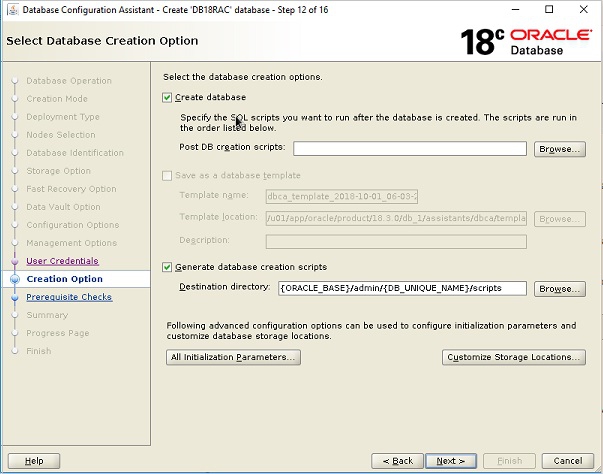
Task: Select Nodes Selection step in sidebar
Action: (x=61, y=135)
